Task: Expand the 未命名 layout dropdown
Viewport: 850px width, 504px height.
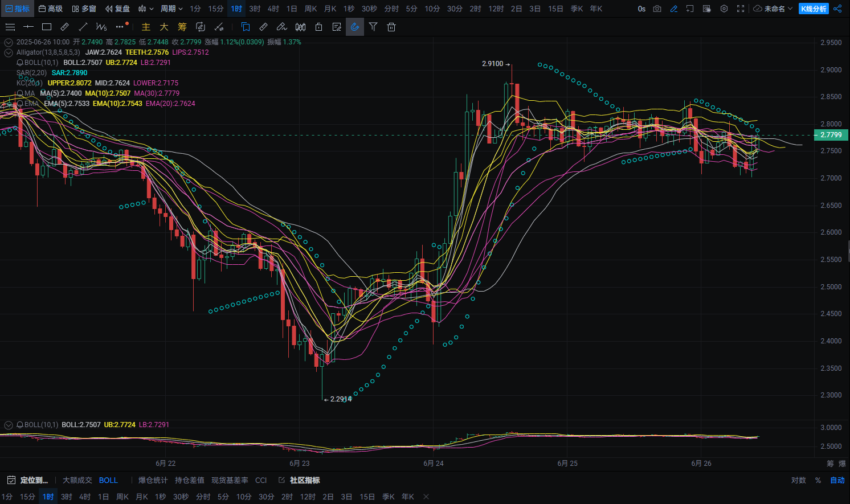Action: click(x=773, y=9)
